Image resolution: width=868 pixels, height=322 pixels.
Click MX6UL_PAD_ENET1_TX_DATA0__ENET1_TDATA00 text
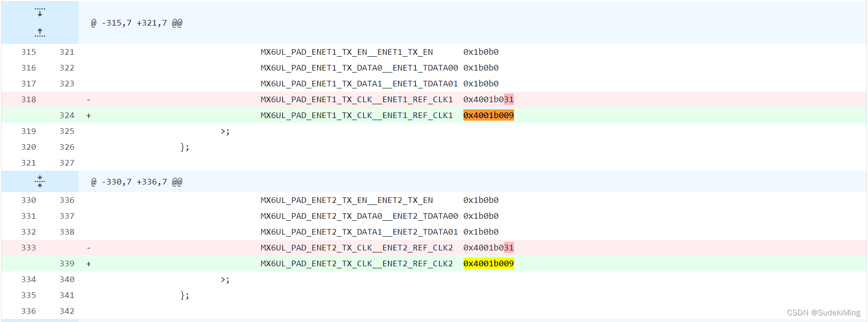tap(359, 68)
